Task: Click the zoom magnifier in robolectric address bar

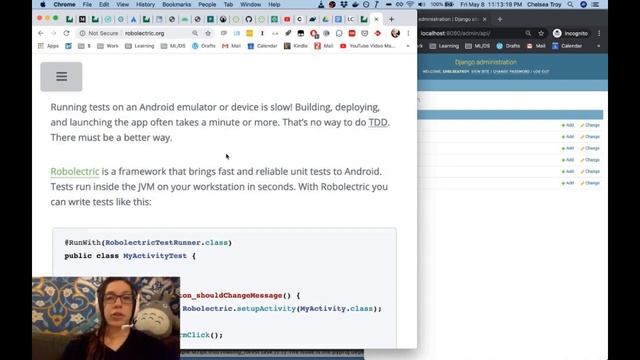Action: click(x=195, y=33)
